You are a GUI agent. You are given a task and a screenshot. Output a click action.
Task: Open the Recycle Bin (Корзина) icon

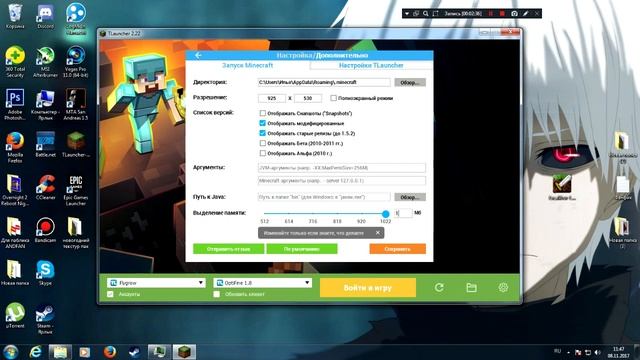(x=15, y=17)
